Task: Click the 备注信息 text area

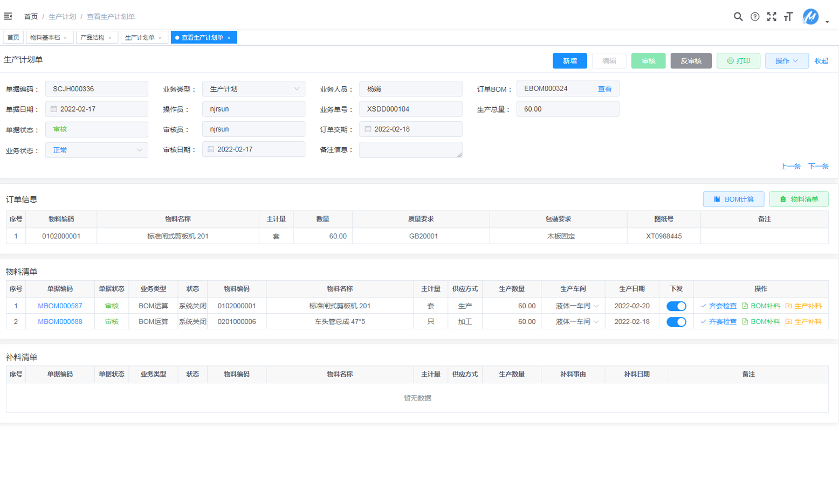Action: click(x=410, y=150)
